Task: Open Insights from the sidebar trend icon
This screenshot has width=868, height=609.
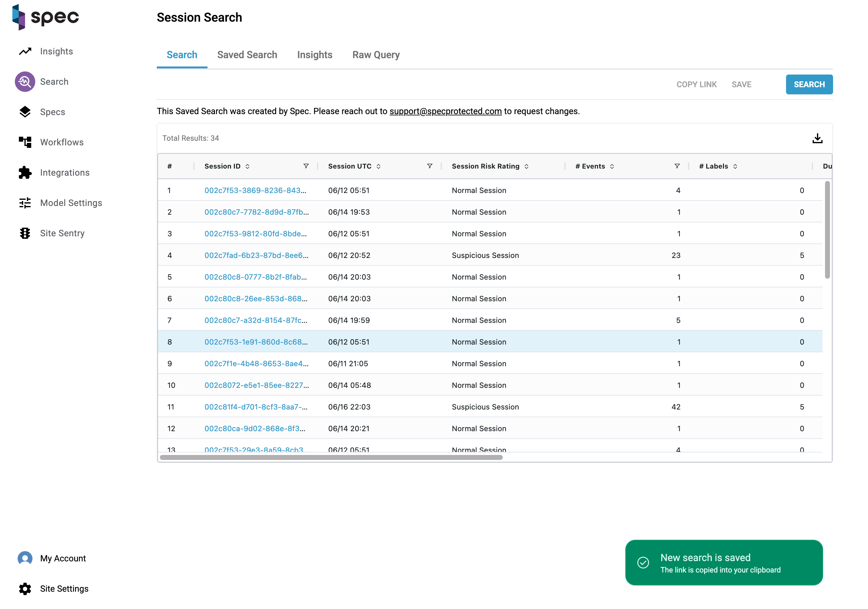Action: 25,51
